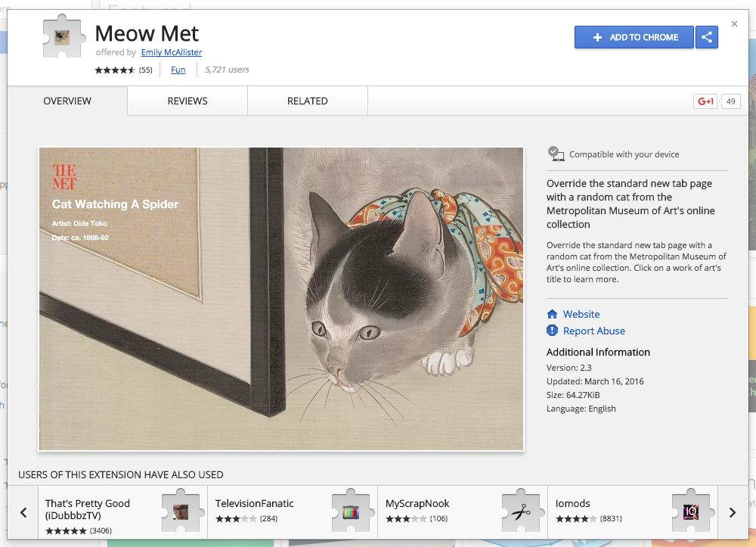Click the Report Abuse link
756x547 pixels.
594,331
